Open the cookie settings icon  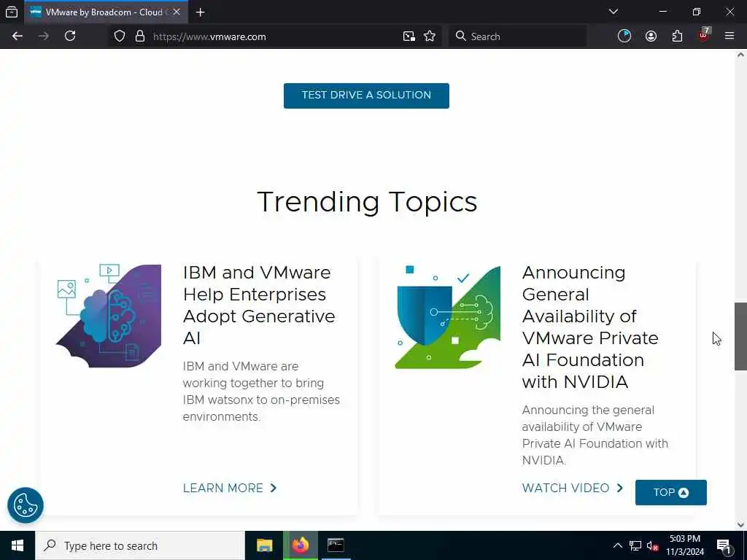26,505
